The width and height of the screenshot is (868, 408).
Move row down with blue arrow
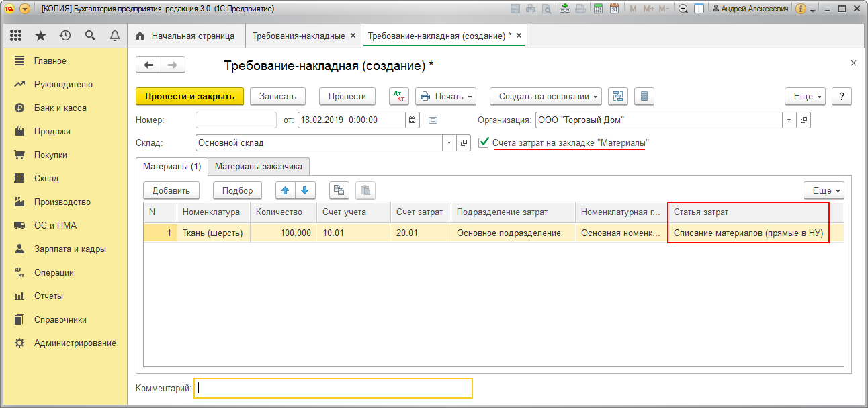tap(304, 190)
